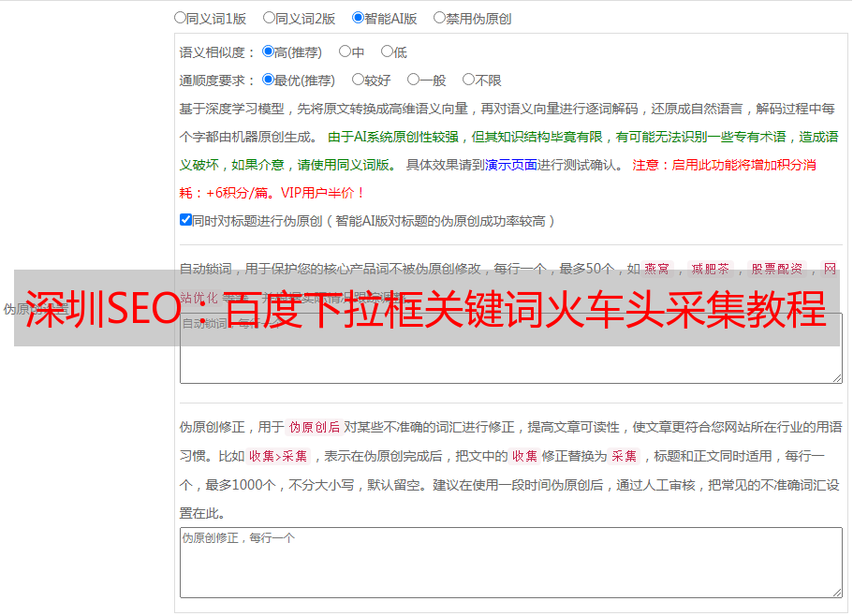Select the 同义词1版 radio option
The image size is (853, 616).
coord(180,17)
